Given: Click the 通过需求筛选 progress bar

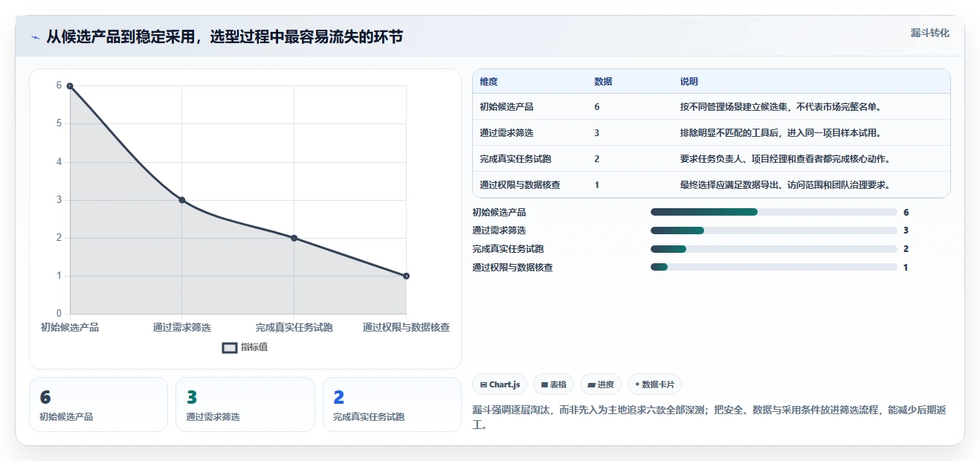Looking at the screenshot, I should tap(774, 230).
